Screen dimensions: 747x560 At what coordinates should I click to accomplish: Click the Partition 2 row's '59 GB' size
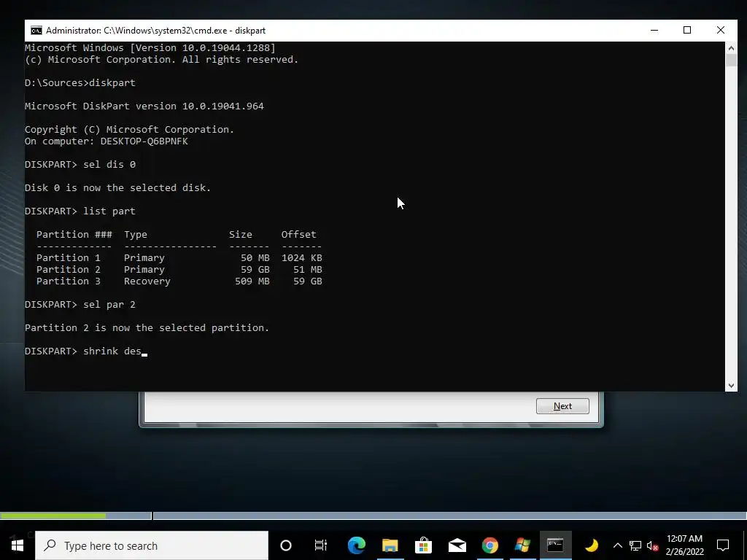pos(255,270)
